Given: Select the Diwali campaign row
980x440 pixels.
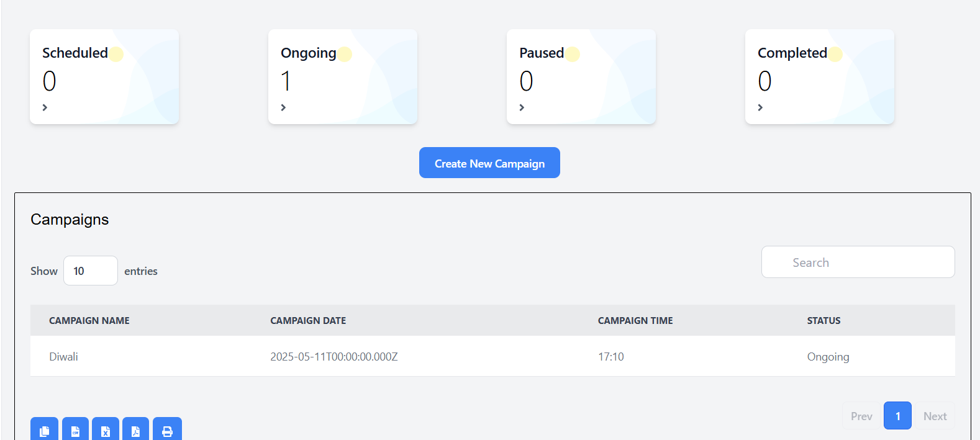Looking at the screenshot, I should 492,356.
